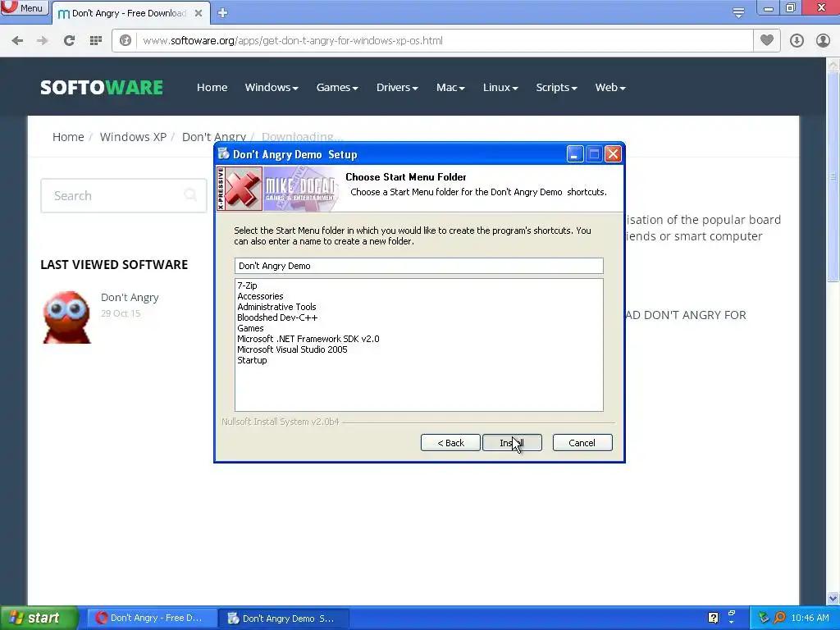Screen dimensions: 840x630
Task: Select Accessories in folder list
Action: click(260, 296)
